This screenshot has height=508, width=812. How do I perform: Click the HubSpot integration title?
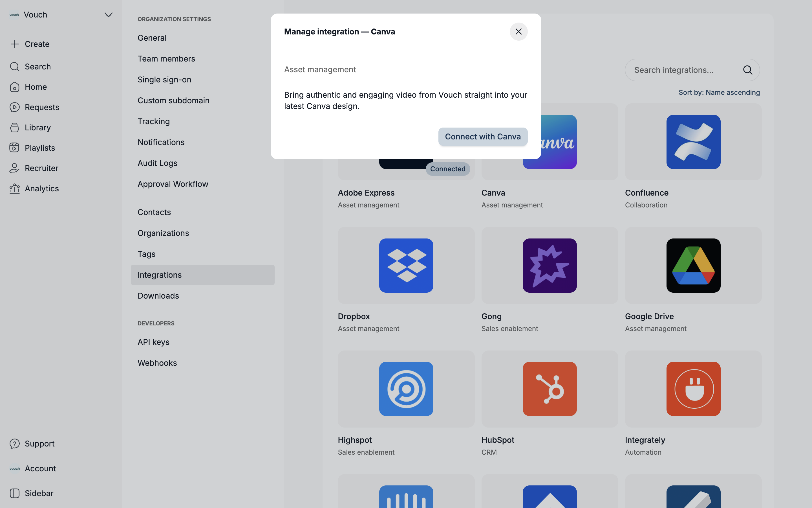coord(498,440)
